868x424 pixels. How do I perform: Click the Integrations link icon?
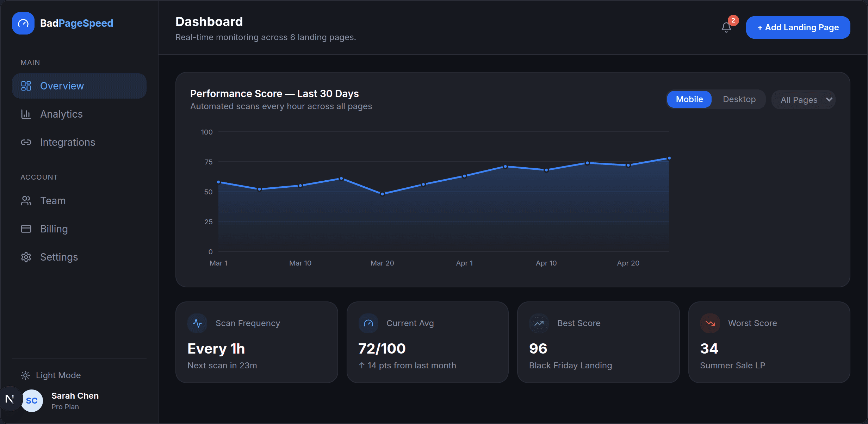click(x=26, y=142)
